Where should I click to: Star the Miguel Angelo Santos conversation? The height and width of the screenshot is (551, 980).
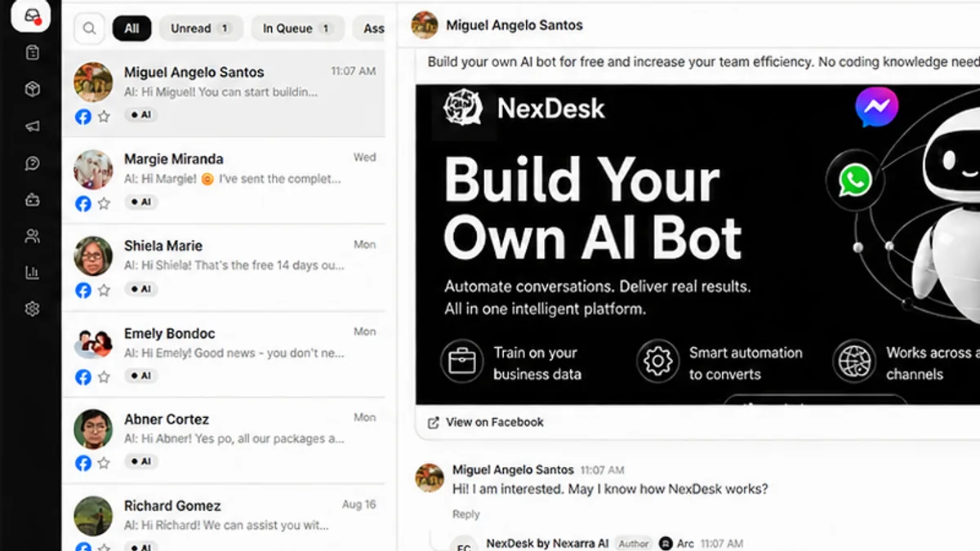pos(104,117)
